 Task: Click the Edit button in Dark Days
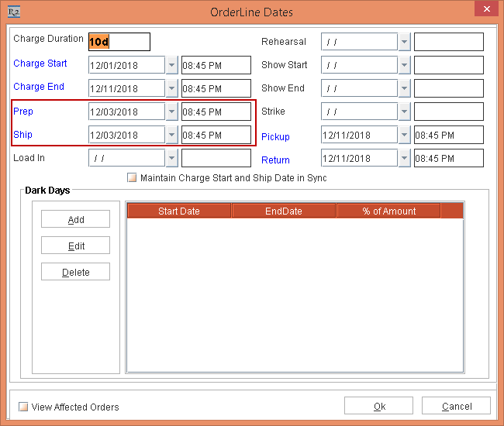tap(76, 246)
